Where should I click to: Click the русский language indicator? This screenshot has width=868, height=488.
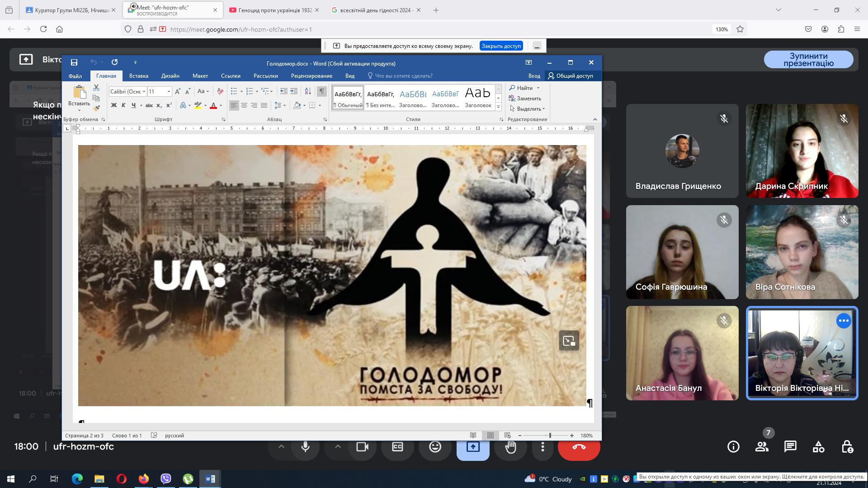pos(175,436)
